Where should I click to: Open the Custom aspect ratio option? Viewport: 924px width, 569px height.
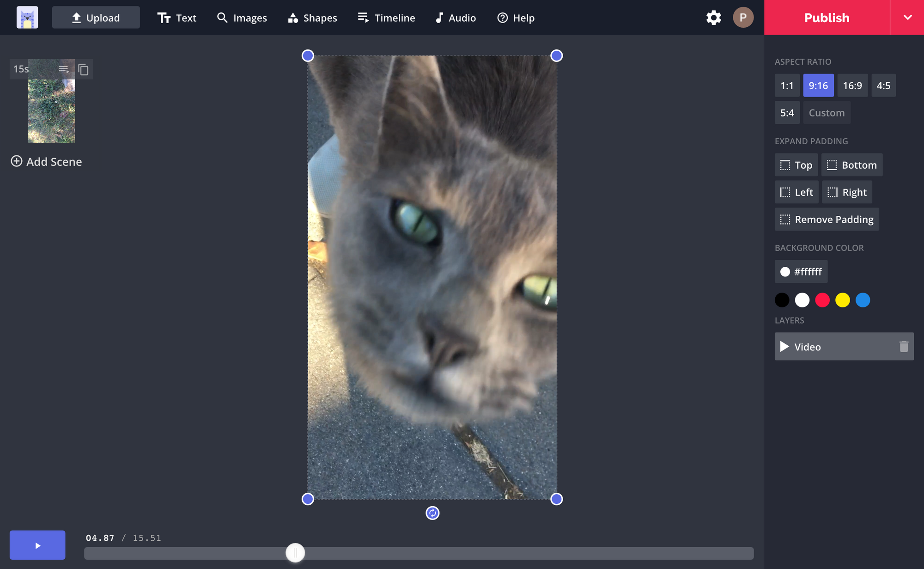[x=827, y=113]
